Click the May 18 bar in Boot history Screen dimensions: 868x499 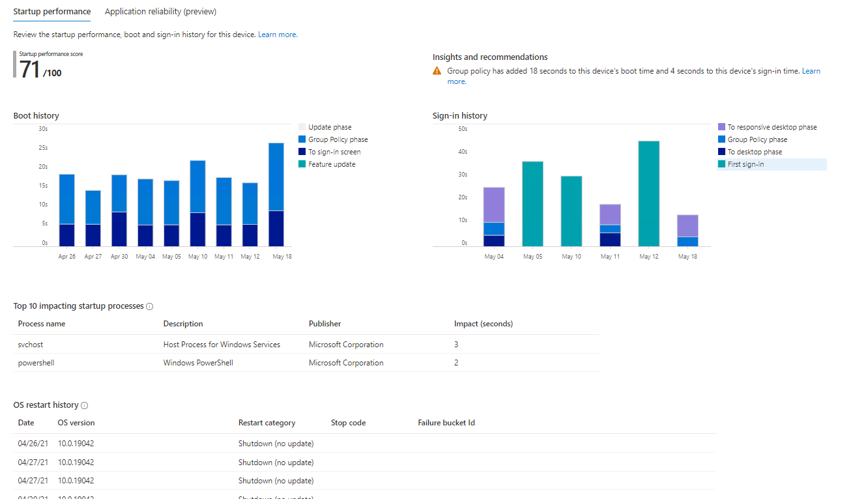pos(276,194)
